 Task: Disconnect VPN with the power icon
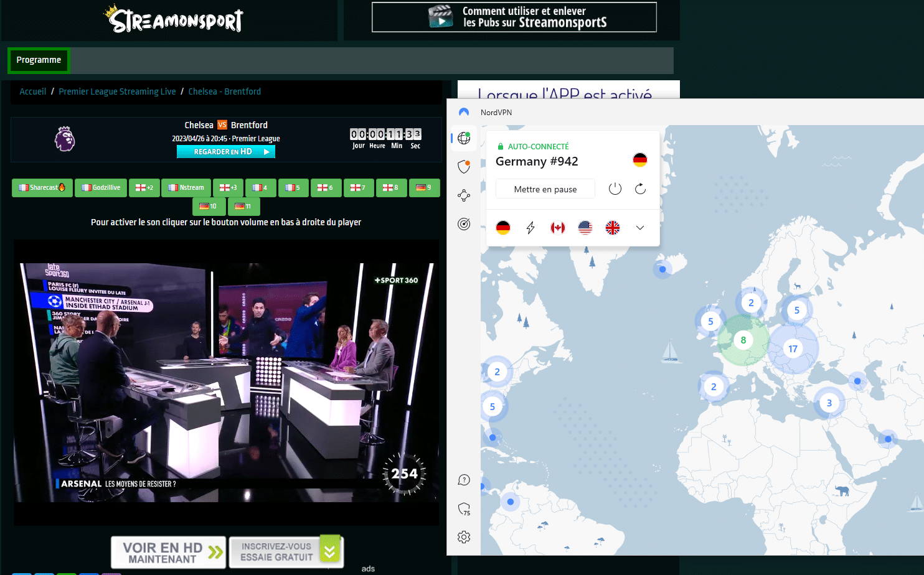tap(615, 189)
